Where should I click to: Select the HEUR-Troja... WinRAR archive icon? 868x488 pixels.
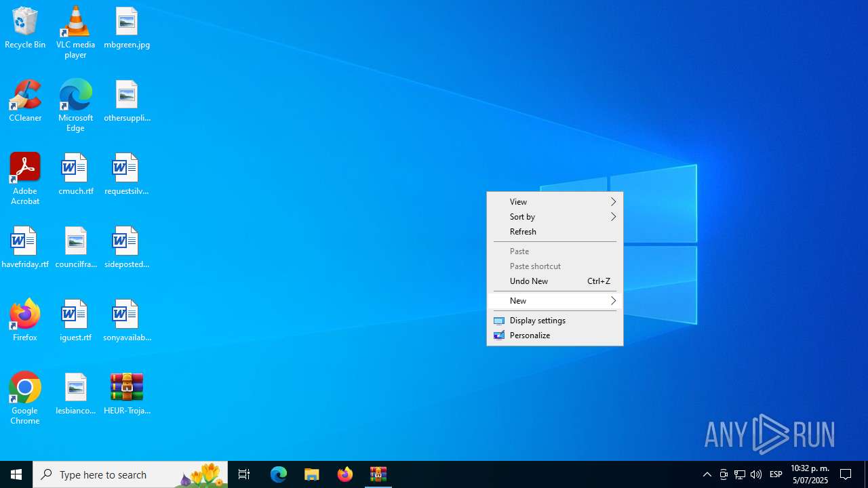[x=127, y=394]
